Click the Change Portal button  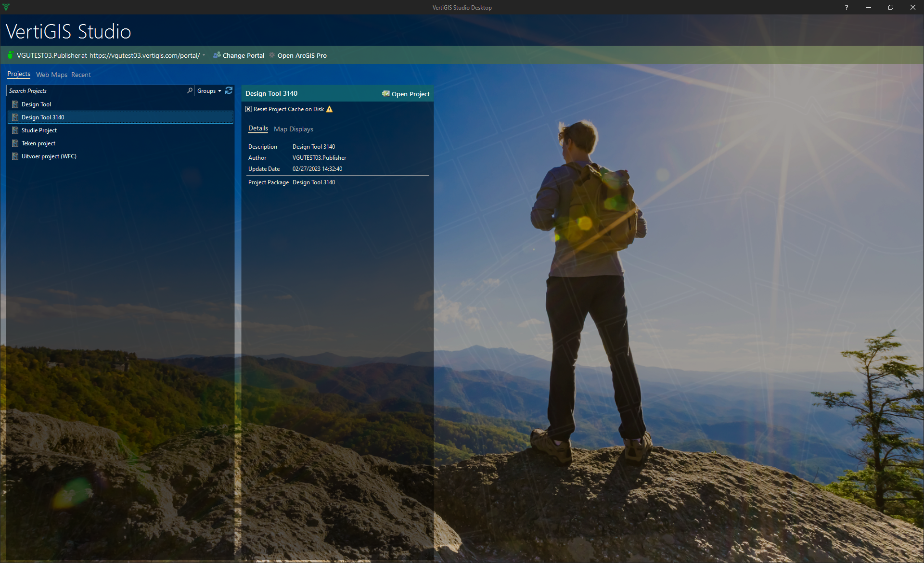[x=239, y=55]
